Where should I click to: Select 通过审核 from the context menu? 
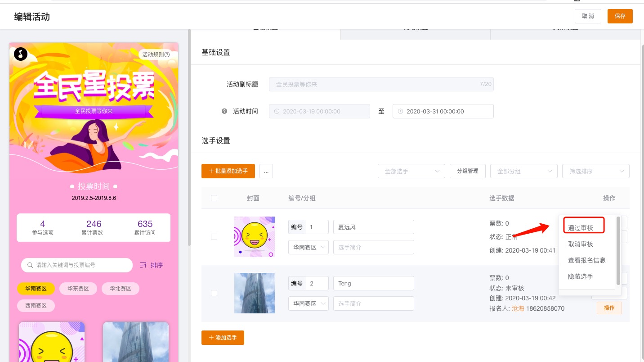pyautogui.click(x=581, y=228)
